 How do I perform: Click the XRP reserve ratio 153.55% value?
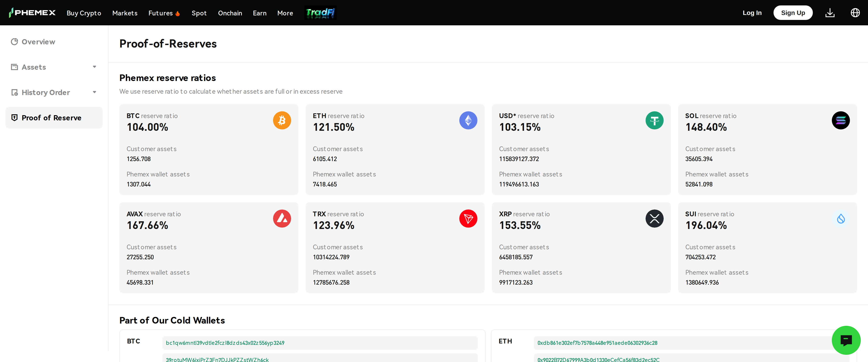click(x=520, y=225)
